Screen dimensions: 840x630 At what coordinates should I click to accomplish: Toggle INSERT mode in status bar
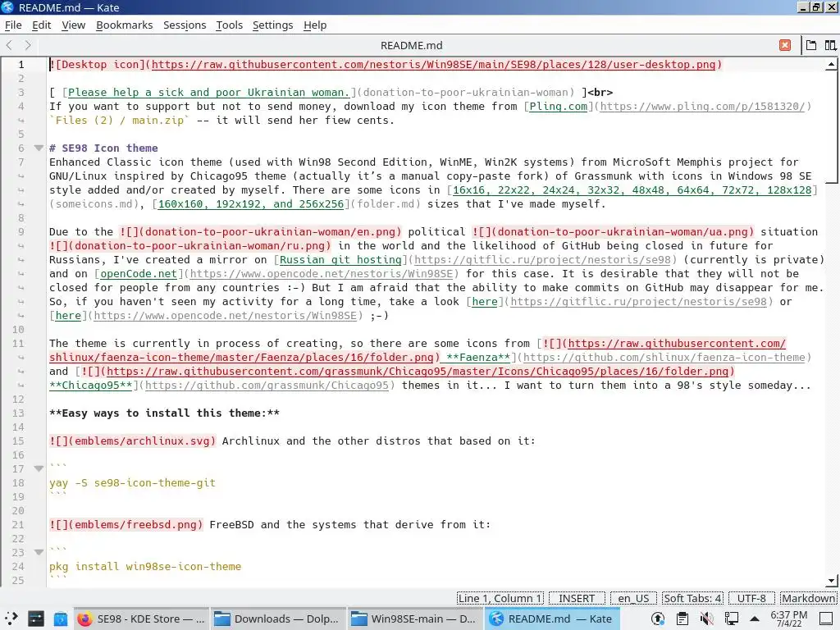(577, 598)
